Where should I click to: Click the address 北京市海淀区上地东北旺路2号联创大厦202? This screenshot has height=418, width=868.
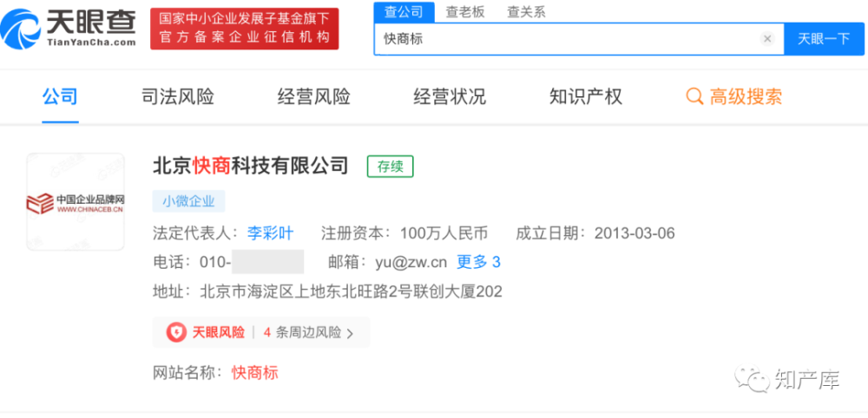(x=351, y=291)
